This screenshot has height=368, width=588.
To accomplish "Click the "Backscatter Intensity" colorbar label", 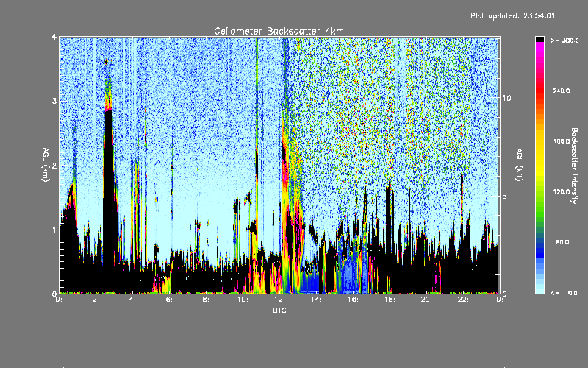I will coord(574,166).
